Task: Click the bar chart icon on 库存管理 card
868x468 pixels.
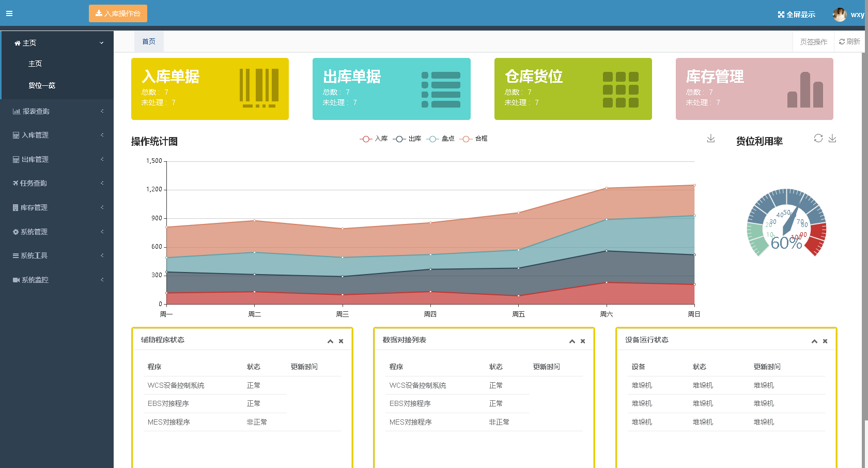Action: click(805, 89)
